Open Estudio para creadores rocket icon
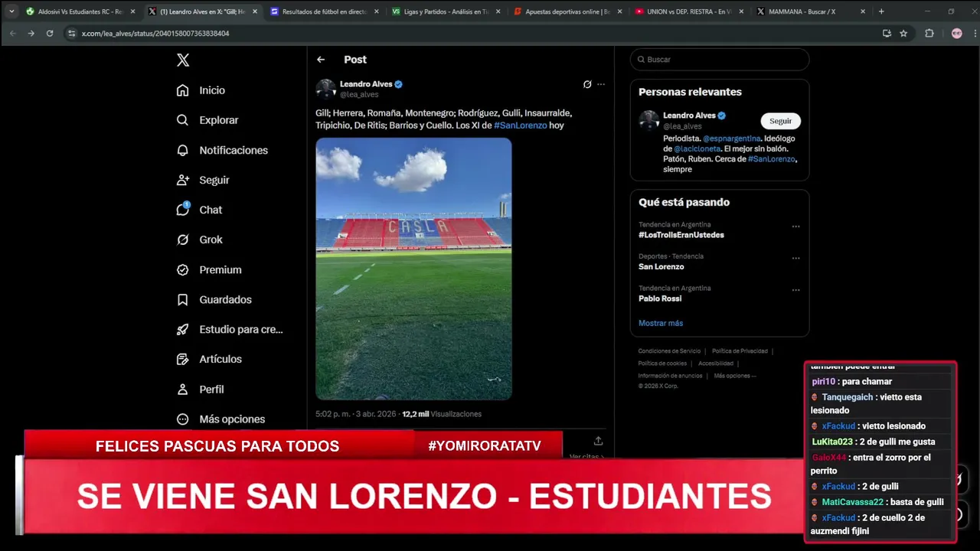The image size is (980, 551). coord(182,330)
